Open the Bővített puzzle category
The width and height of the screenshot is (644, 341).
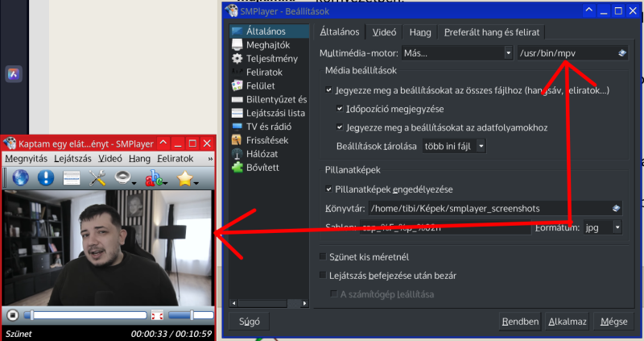point(269,167)
